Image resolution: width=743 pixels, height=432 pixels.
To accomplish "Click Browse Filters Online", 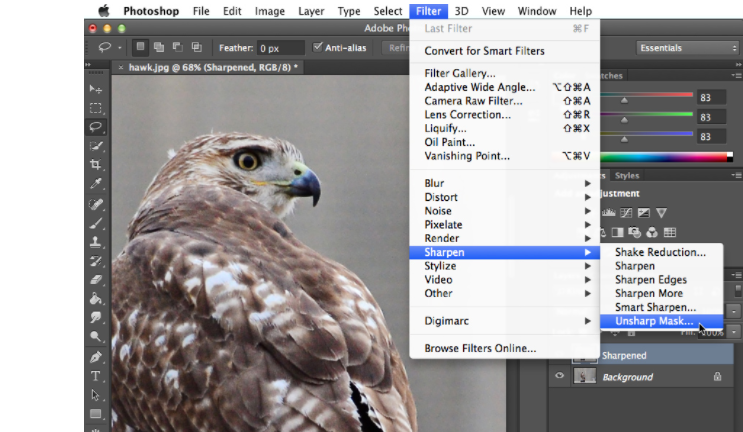I will tap(480, 348).
